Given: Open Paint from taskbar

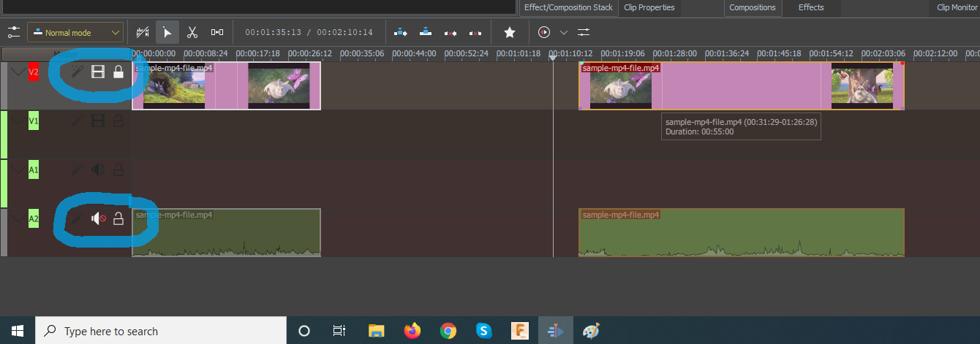Looking at the screenshot, I should tap(591, 331).
